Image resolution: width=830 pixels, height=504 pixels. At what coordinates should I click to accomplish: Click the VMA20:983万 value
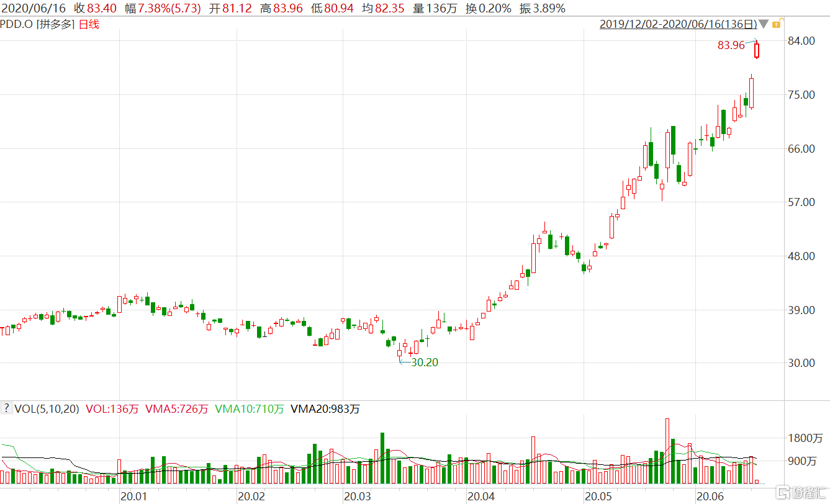(x=325, y=408)
